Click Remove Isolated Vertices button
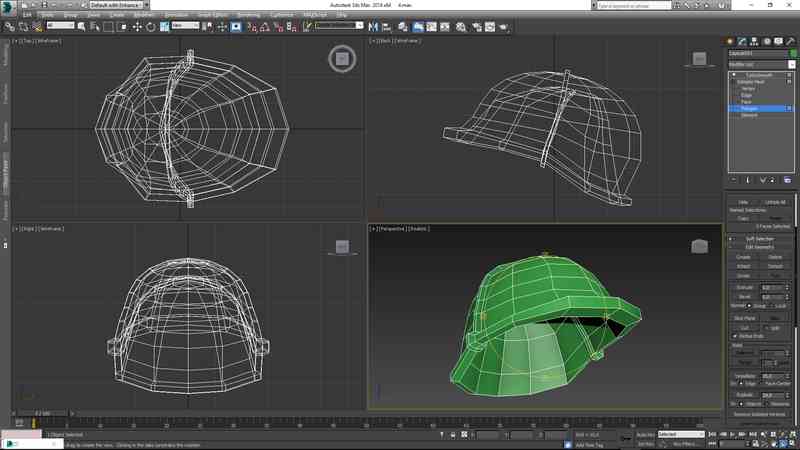Image resolution: width=800 pixels, height=450 pixels. coord(760,414)
